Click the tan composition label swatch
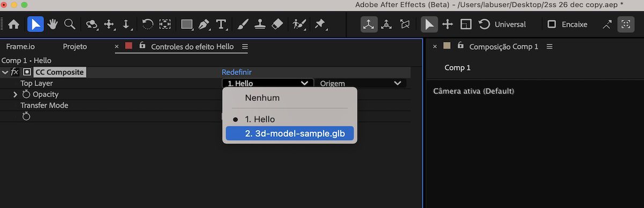 click(447, 46)
